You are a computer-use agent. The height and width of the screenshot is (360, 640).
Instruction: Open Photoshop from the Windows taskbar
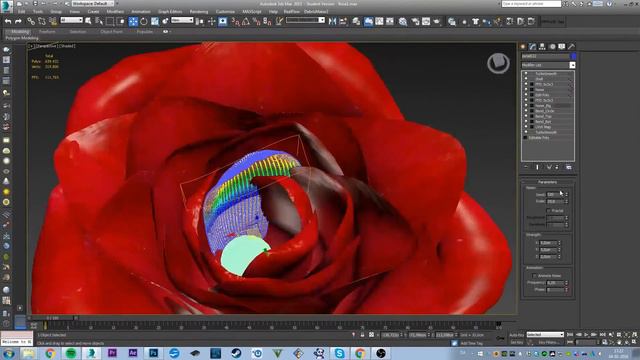(x=153, y=353)
